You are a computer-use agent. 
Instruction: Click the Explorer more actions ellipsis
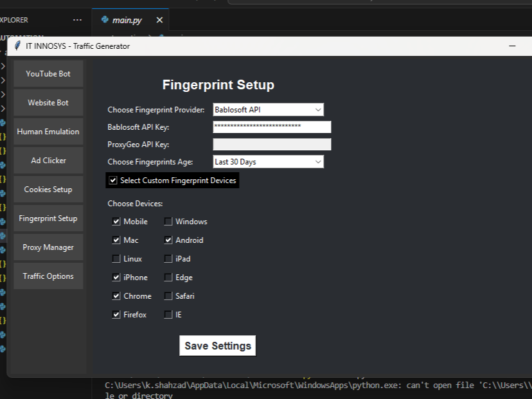tap(78, 20)
